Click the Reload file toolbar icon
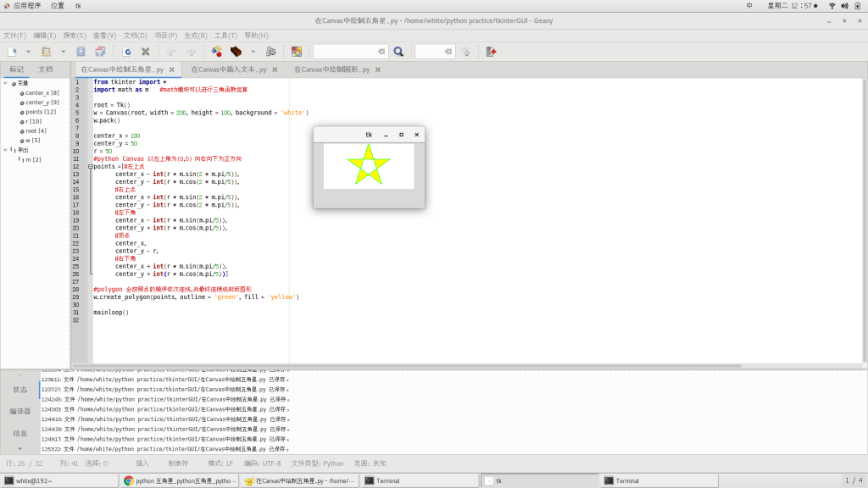Image resolution: width=868 pixels, height=488 pixels. tap(127, 52)
